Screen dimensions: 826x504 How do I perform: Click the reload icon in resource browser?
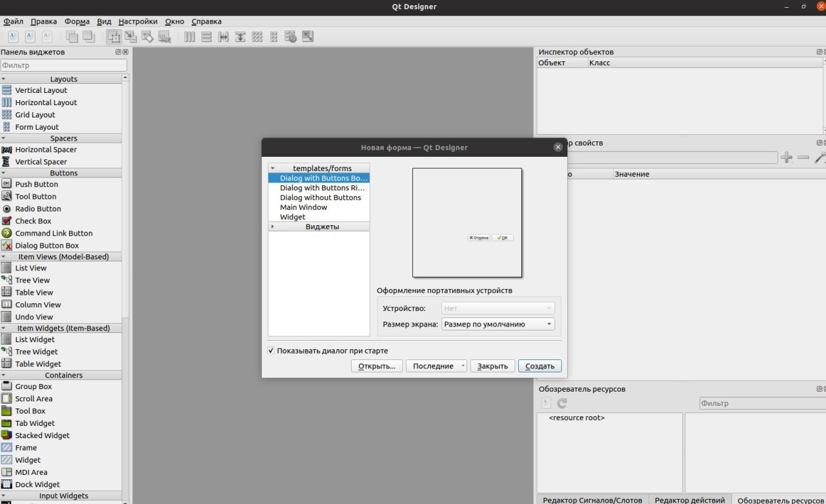click(562, 403)
